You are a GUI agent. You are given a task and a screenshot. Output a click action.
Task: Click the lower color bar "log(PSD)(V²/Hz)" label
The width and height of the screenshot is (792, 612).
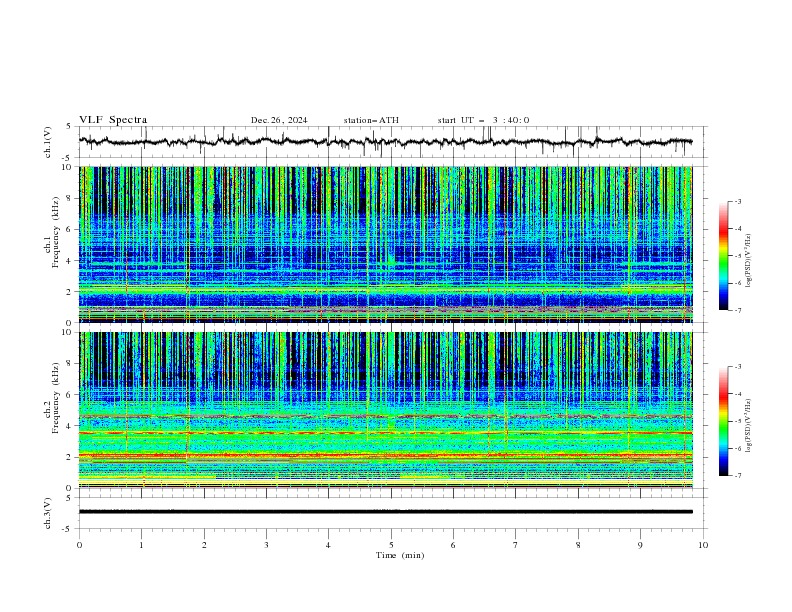[x=749, y=425]
